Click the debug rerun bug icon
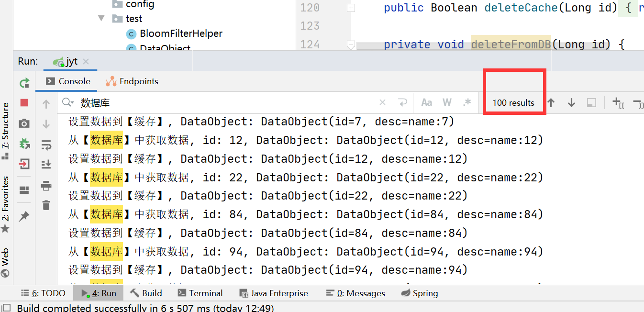This screenshot has width=644, height=312. tap(24, 144)
